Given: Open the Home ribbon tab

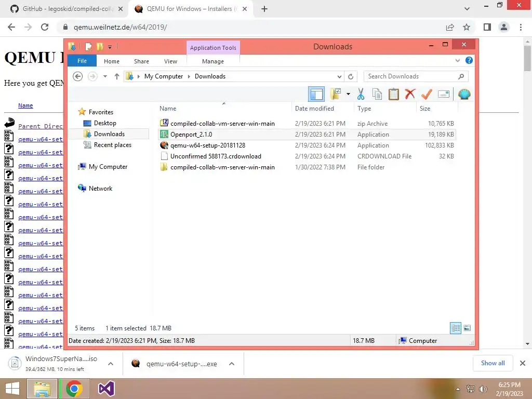Looking at the screenshot, I should tap(112, 61).
